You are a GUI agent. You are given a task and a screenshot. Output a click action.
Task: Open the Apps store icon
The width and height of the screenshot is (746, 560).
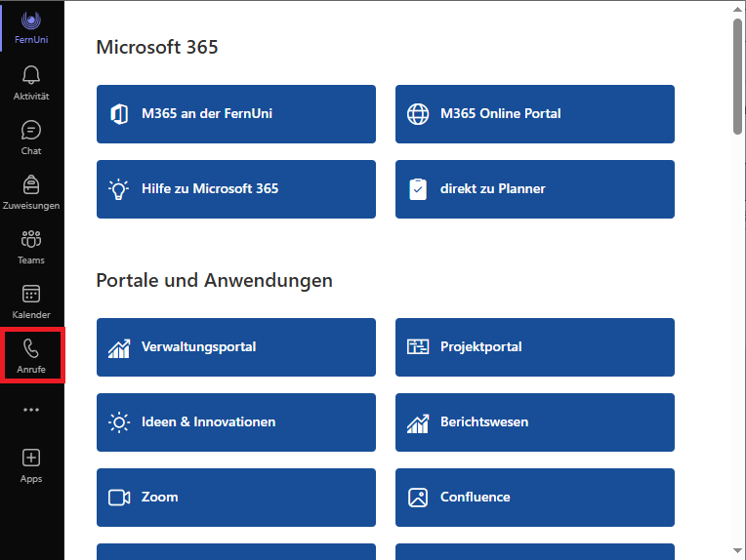point(31,464)
